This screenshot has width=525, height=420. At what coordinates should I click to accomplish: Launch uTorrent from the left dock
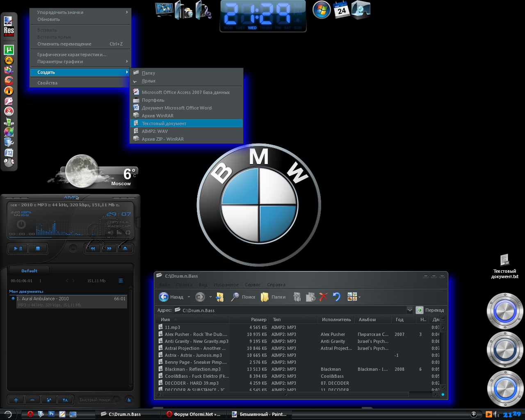[x=9, y=50]
